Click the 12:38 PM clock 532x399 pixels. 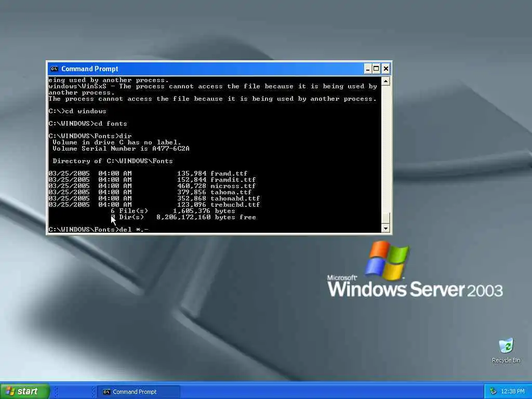(x=513, y=392)
